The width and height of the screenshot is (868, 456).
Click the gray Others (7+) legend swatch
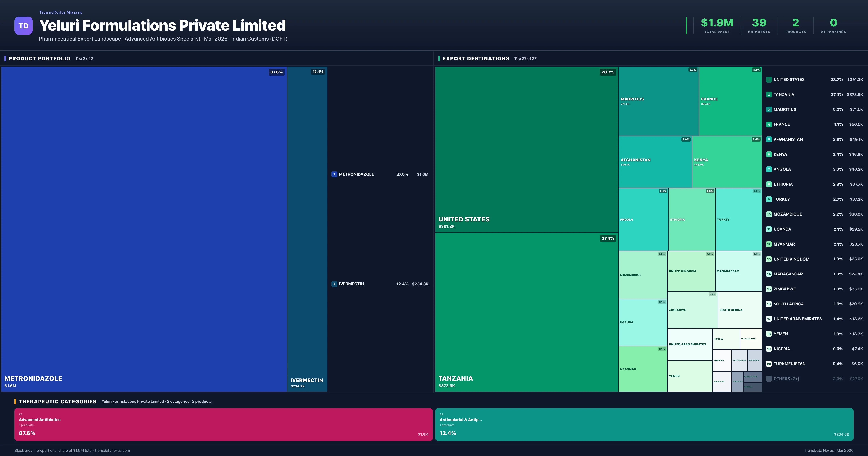tap(769, 379)
